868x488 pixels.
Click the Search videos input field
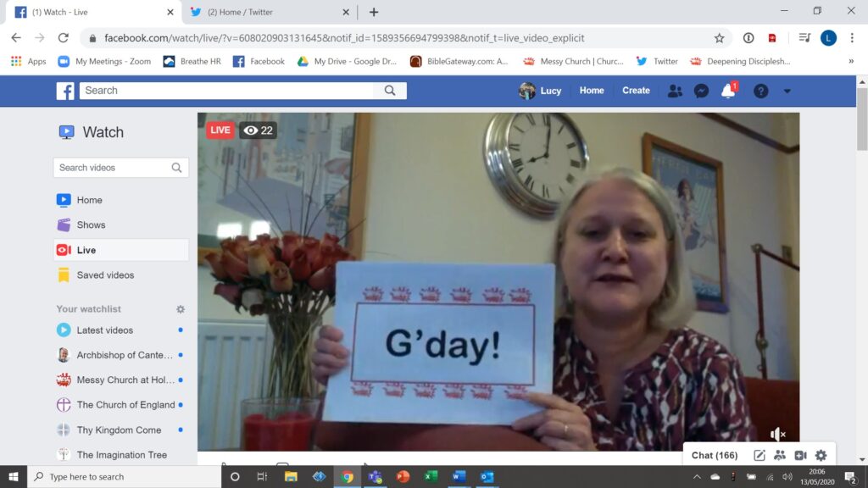coord(112,168)
